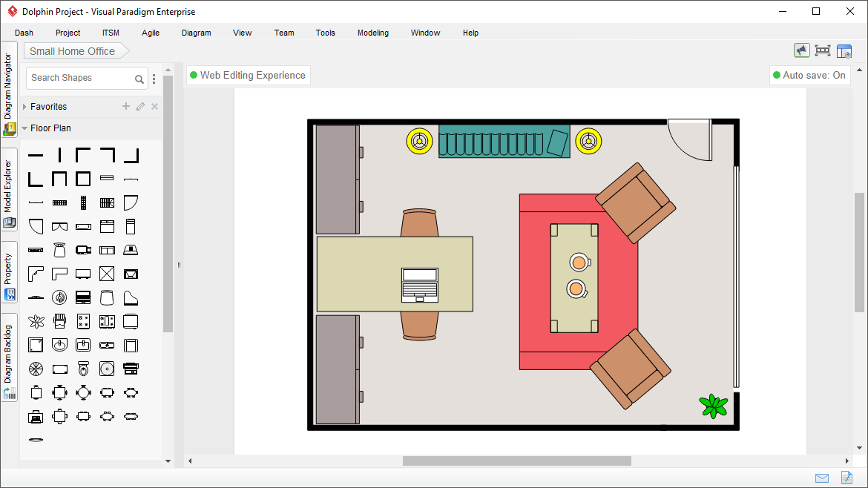Add a new favorite with plus icon
Viewport: 868px width, 488px height.
click(126, 106)
